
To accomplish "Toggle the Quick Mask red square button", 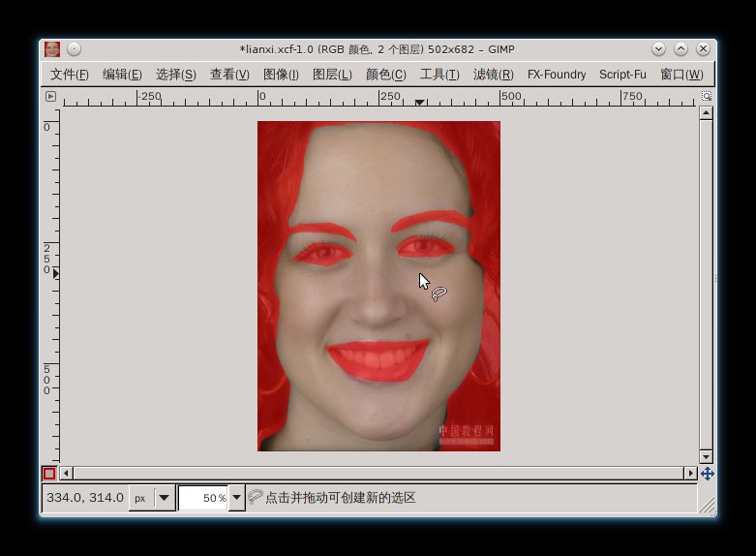I will tap(49, 474).
